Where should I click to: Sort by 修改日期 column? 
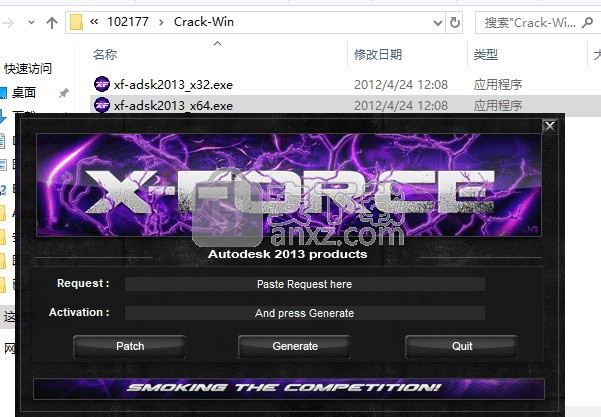pos(378,55)
